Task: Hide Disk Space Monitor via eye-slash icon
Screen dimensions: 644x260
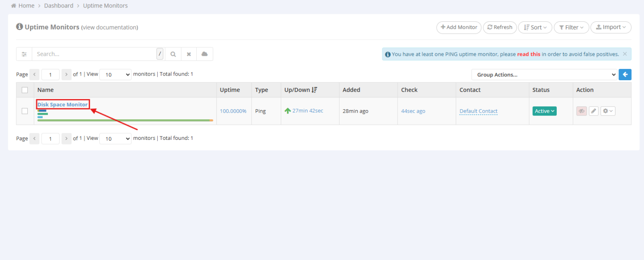Action: 581,111
